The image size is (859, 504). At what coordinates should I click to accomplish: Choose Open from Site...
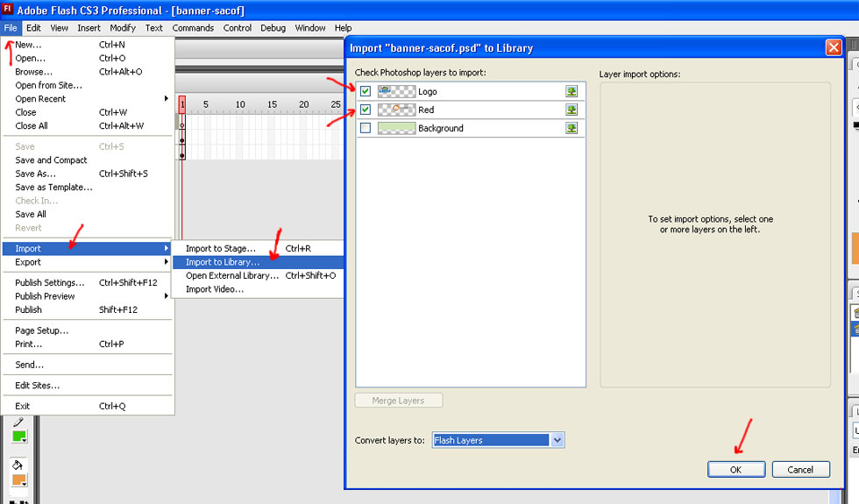click(88, 85)
